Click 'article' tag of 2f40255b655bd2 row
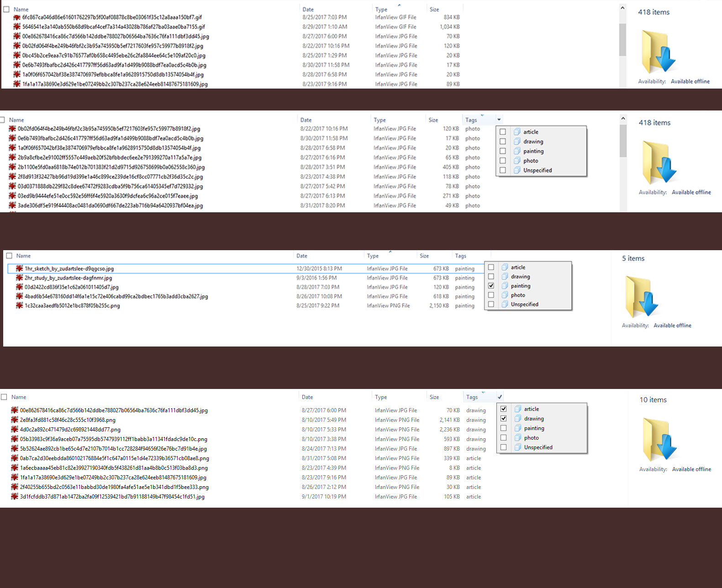722x588 pixels. pyautogui.click(x=474, y=487)
